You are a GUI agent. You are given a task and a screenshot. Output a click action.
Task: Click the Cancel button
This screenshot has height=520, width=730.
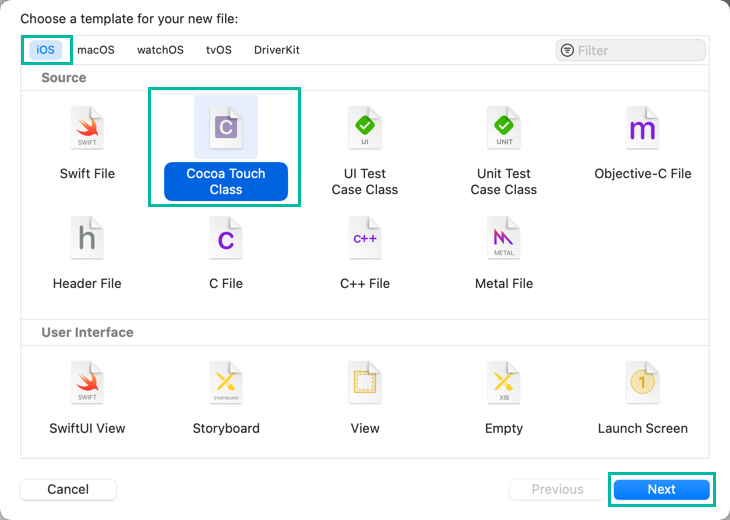(68, 489)
